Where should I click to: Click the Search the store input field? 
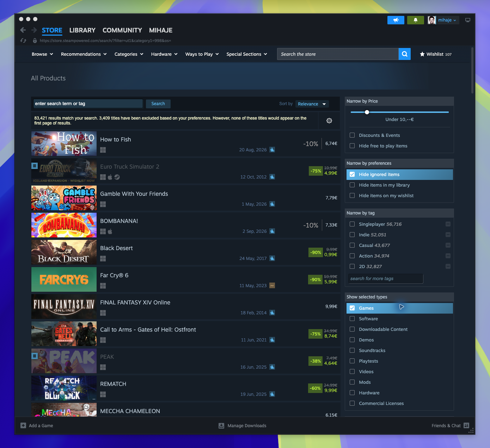pos(338,54)
